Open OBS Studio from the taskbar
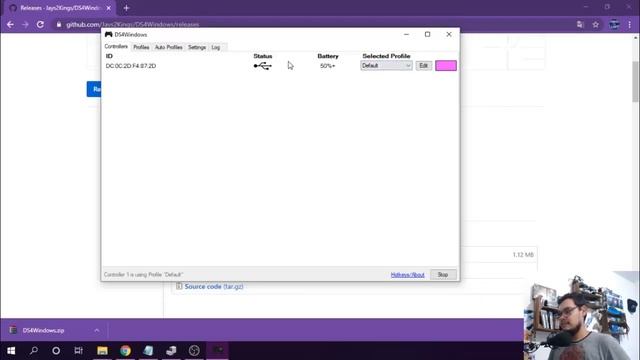Viewport: 640px width, 360px height. [x=194, y=350]
